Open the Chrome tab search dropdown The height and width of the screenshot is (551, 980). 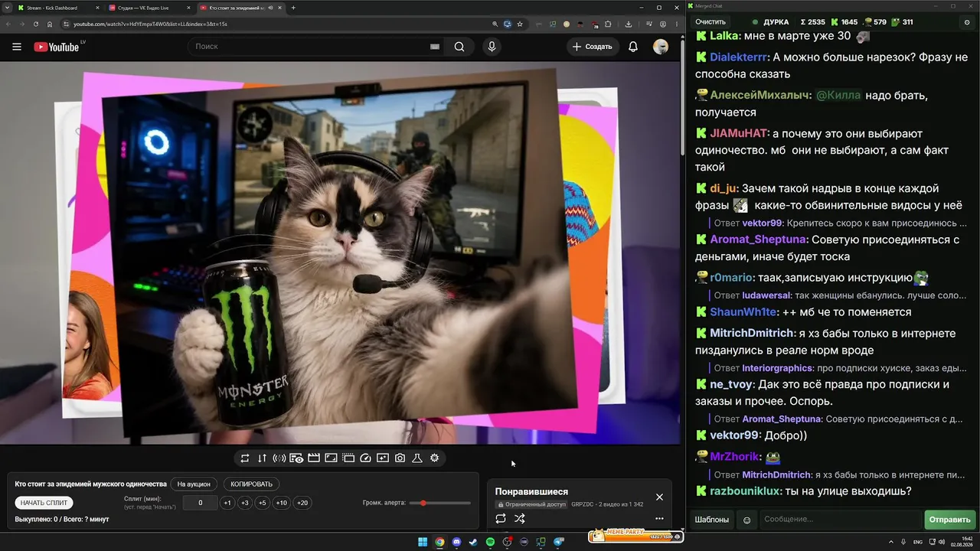pos(7,8)
